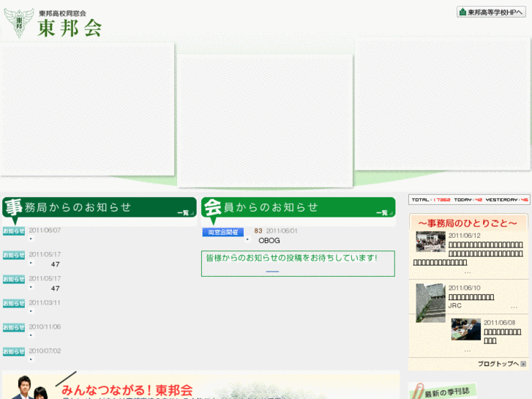Click the 東邦高校同窓会 header text
532x399 pixels.
(62, 14)
